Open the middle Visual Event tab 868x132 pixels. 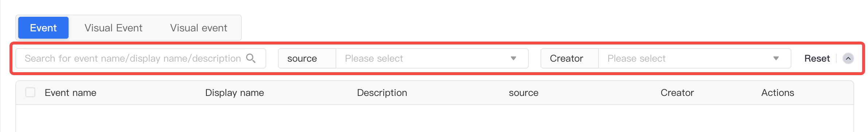point(113,28)
